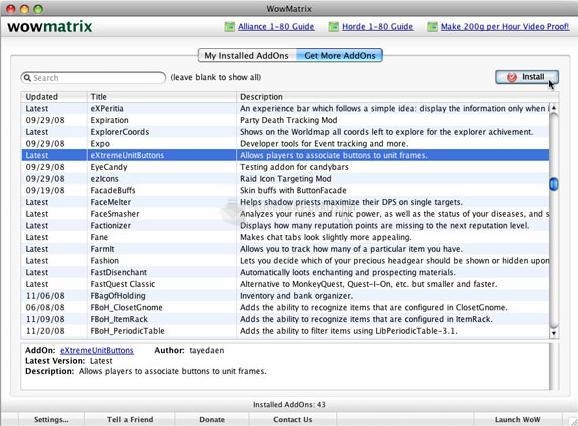
Task: Select the FastDisenchant addon row
Action: tap(285, 272)
